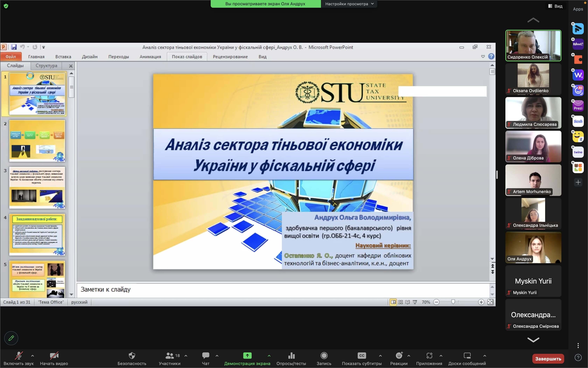Switch to the Структура pane tab
The width and height of the screenshot is (588, 368).
coord(46,66)
